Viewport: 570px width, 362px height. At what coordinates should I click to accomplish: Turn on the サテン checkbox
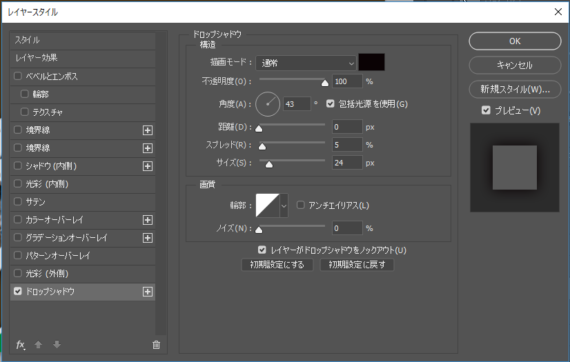pos(17,201)
